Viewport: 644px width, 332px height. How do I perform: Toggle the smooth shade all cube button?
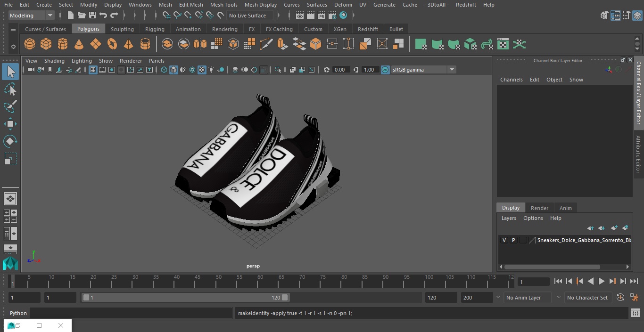pos(173,70)
